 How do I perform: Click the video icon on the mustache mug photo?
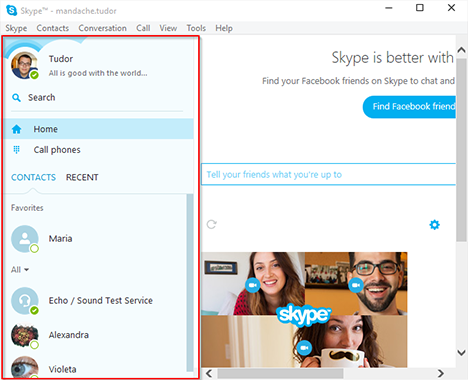tap(304, 348)
